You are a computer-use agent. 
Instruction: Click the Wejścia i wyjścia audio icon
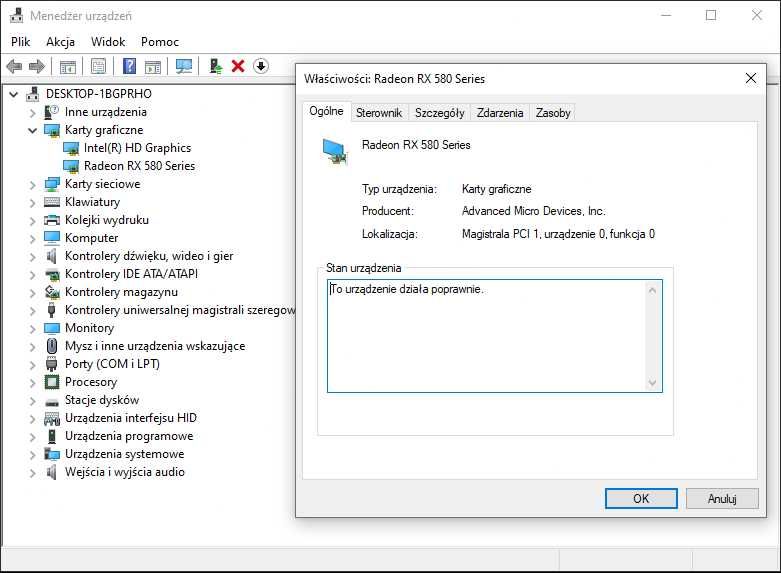pos(51,472)
